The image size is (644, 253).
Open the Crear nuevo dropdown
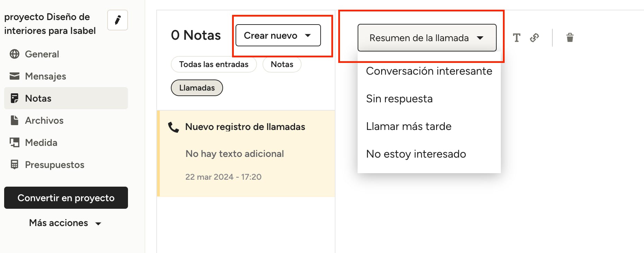pos(278,35)
